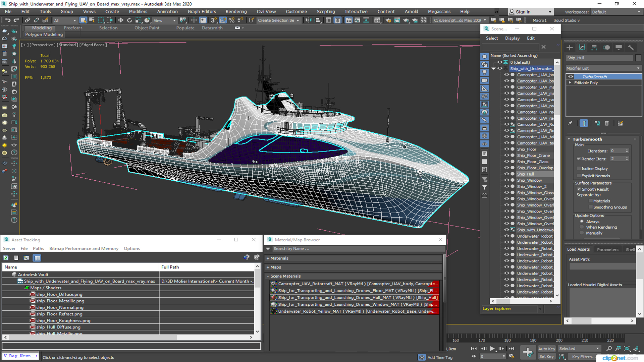
Task: Activate the Select and Move tool
Action: 121,20
